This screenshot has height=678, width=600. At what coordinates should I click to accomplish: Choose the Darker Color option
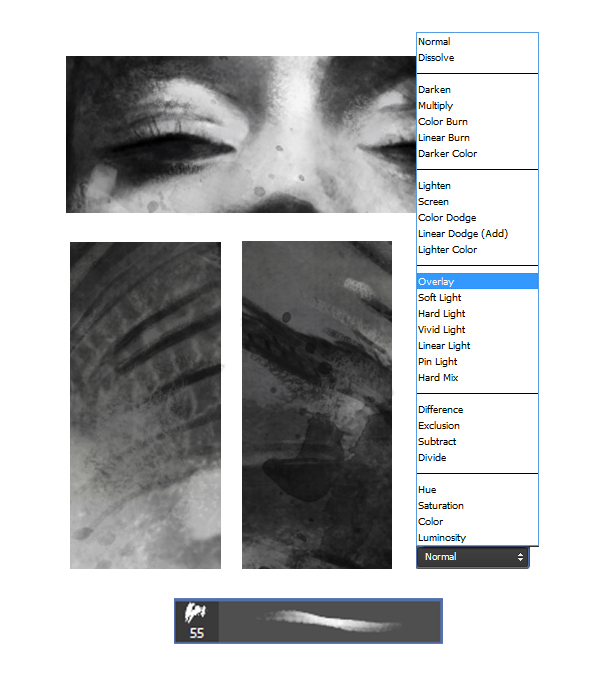click(477, 154)
